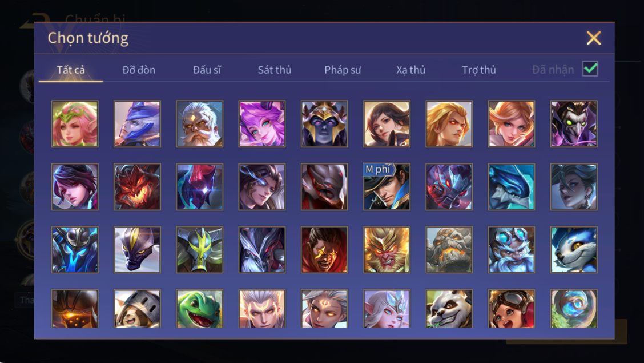The image size is (644, 363).
Task: Pick the red fiery demon hero portrait
Action: tap(137, 186)
